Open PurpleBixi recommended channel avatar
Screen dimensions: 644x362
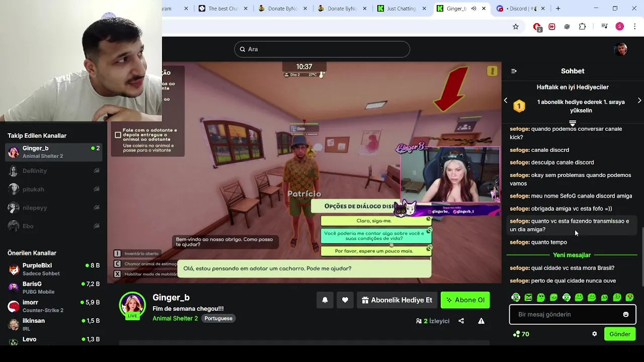pos(14,269)
